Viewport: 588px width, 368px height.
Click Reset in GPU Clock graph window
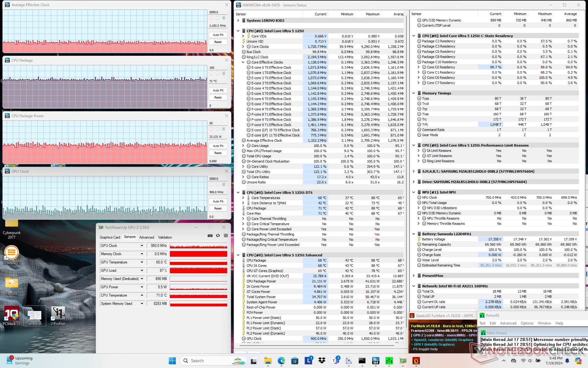pyautogui.click(x=218, y=209)
